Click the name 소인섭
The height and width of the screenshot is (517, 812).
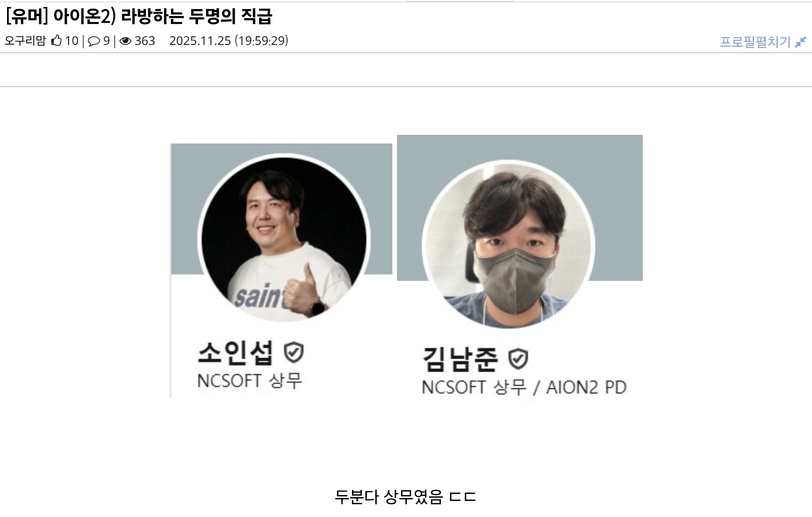[235, 353]
